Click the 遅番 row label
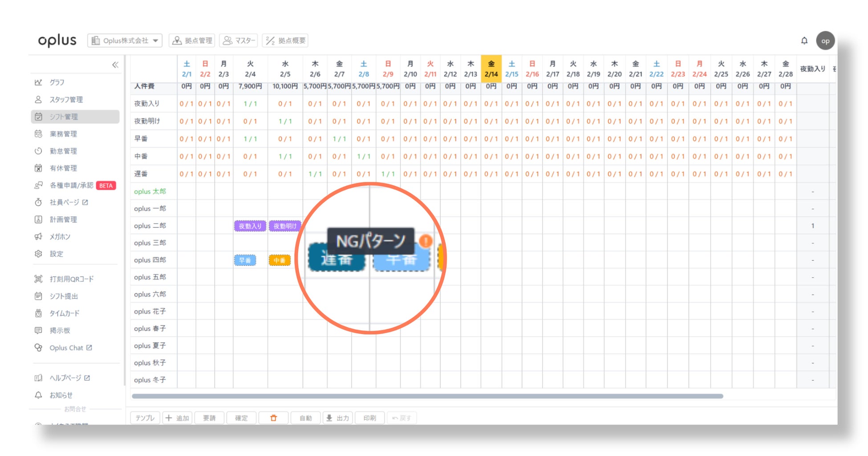 pyautogui.click(x=141, y=174)
